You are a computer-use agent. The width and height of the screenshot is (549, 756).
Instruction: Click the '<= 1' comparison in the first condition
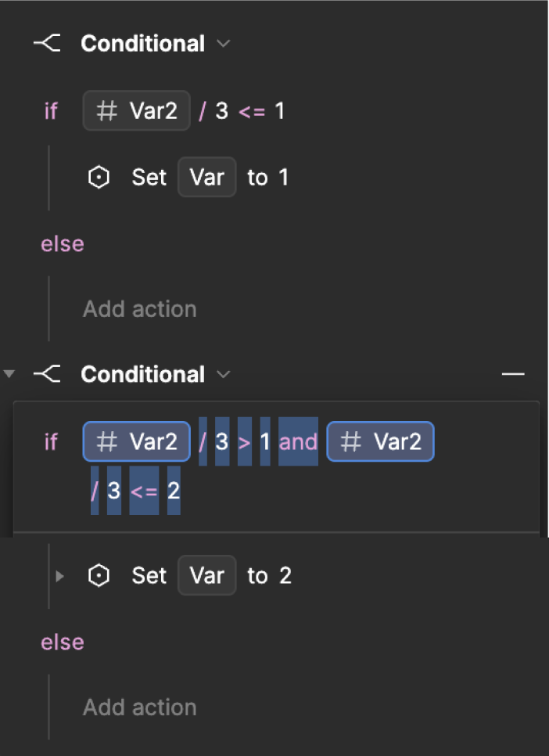click(261, 111)
